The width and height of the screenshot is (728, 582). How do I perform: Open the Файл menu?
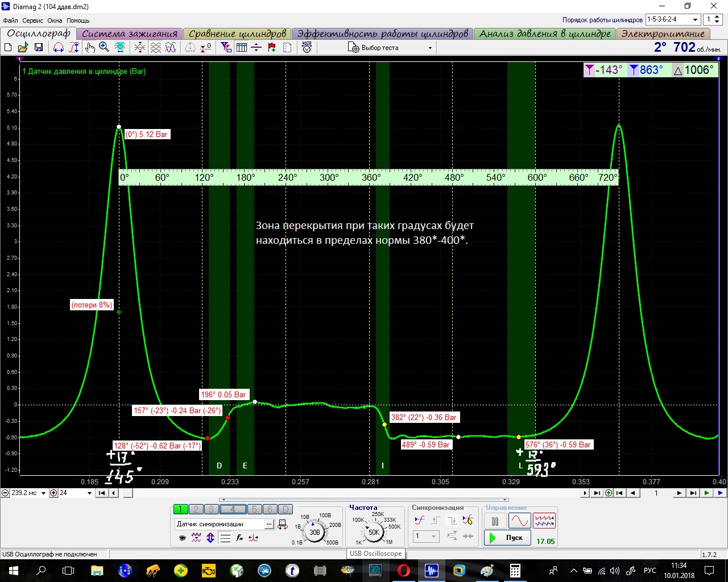pos(10,20)
